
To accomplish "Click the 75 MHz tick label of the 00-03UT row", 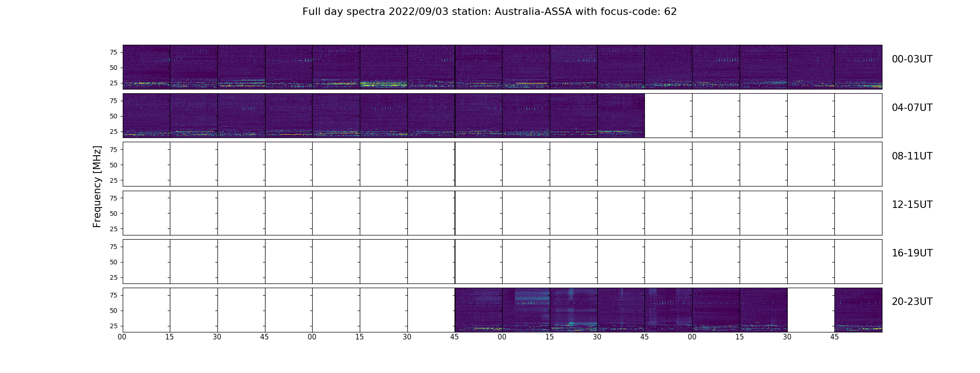I will (x=113, y=52).
